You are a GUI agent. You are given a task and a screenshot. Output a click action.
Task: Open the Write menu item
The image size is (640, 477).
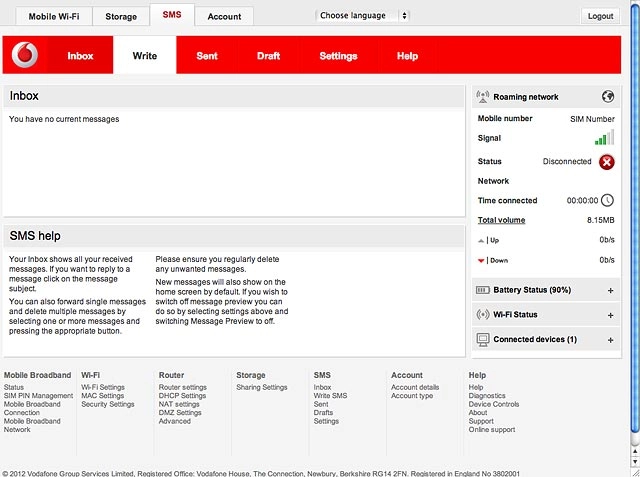[x=144, y=55]
